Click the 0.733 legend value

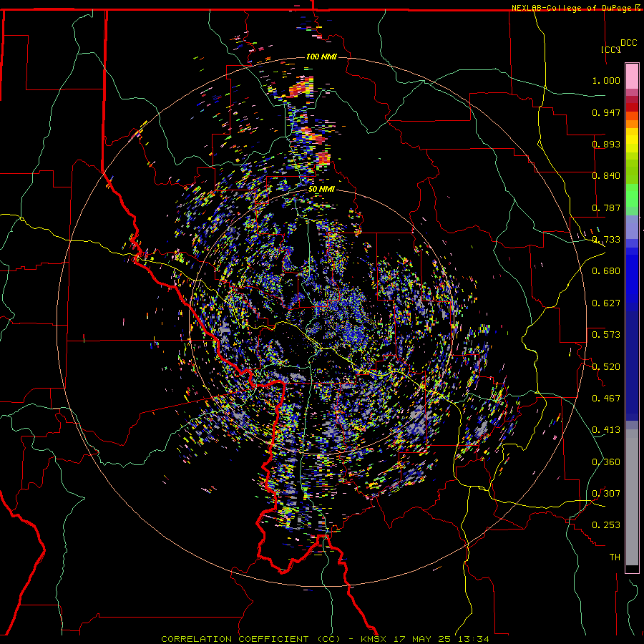point(606,240)
